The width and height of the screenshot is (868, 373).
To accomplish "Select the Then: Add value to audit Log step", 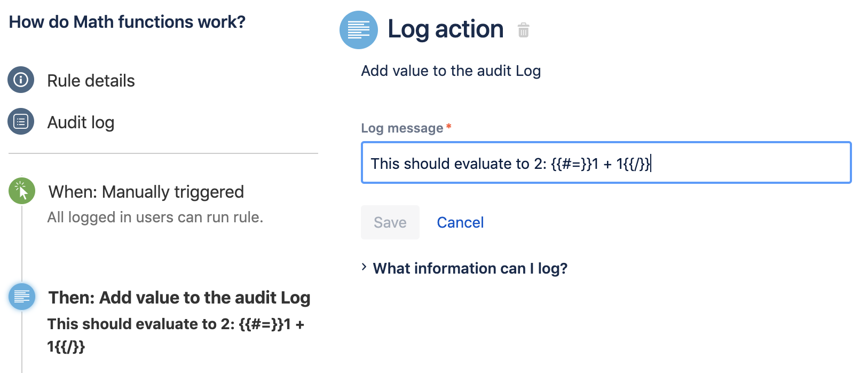I will pyautogui.click(x=179, y=298).
